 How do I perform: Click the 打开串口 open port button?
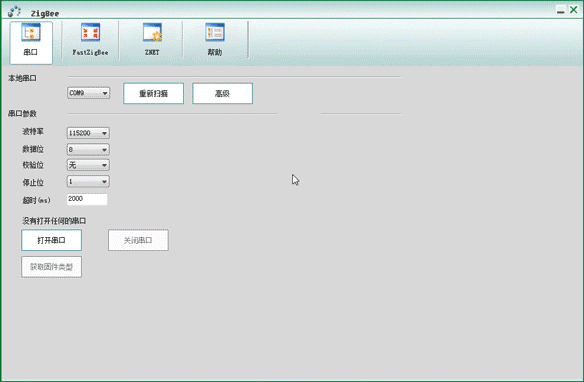point(51,240)
